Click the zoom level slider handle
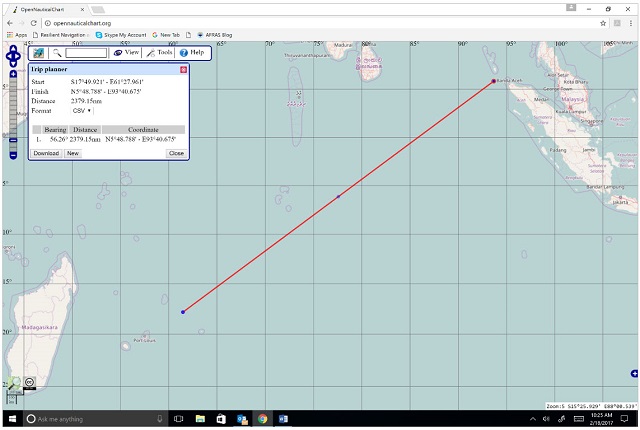Screen dimensions: 640x430 click(x=13, y=140)
